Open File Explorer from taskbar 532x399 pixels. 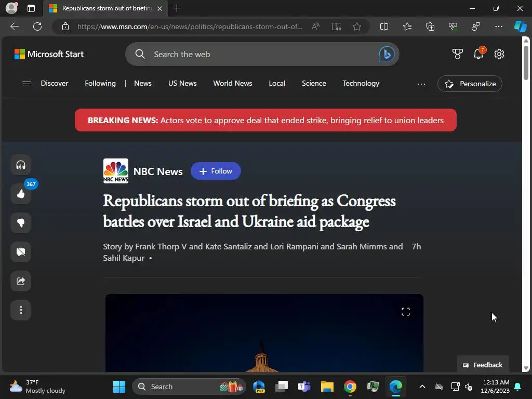click(327, 387)
